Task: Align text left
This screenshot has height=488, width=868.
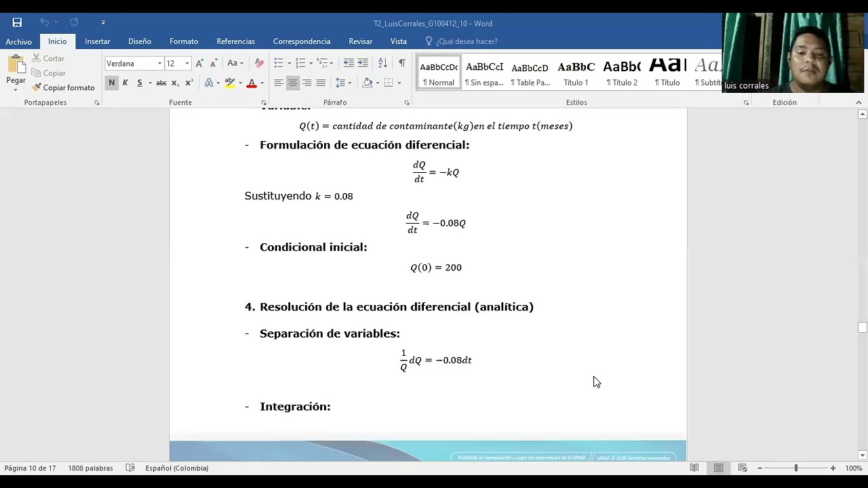Action: [x=279, y=83]
